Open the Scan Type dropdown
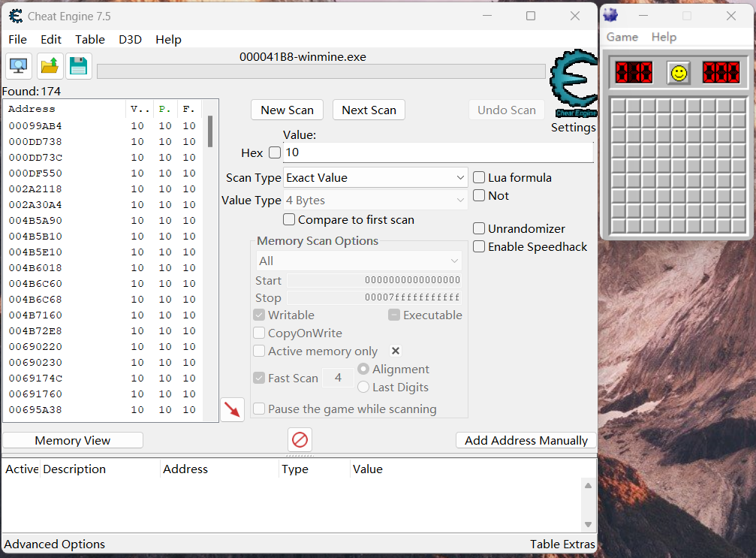 375,178
